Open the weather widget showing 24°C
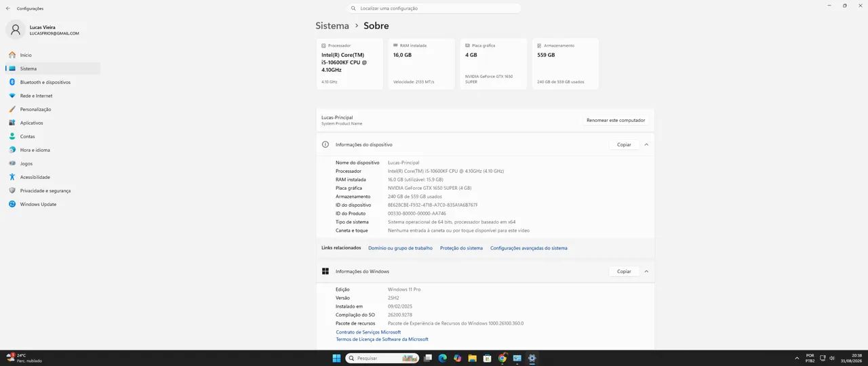 (x=24, y=358)
